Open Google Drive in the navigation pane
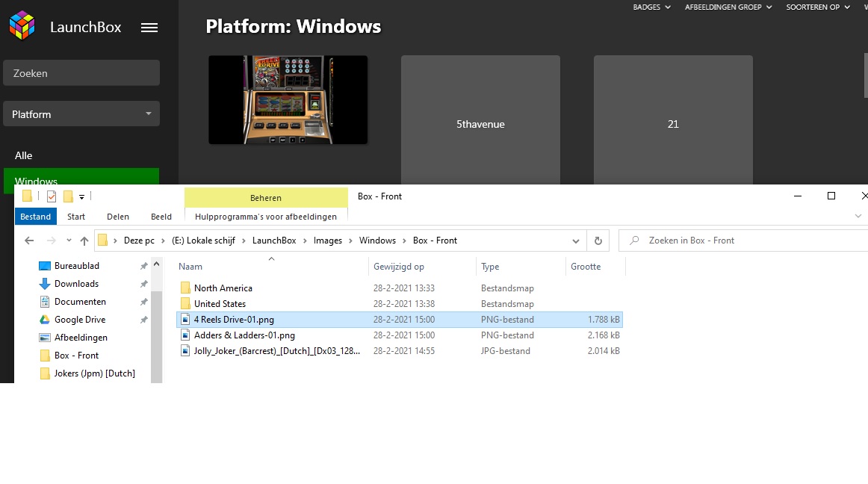This screenshot has height=484, width=868. [x=80, y=320]
